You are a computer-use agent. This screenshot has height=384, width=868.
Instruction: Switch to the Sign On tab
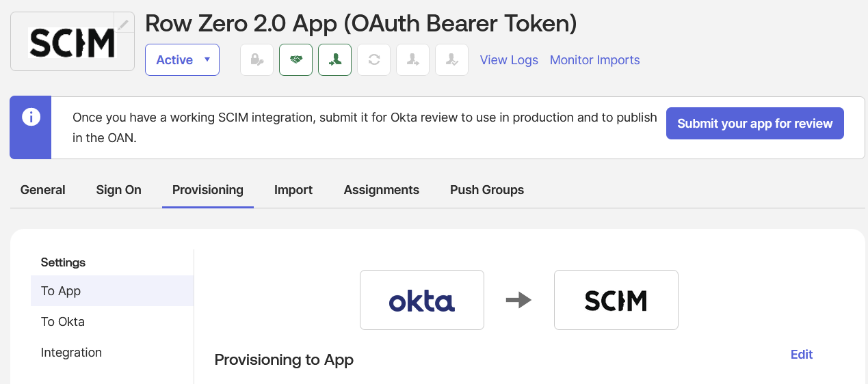pyautogui.click(x=119, y=190)
